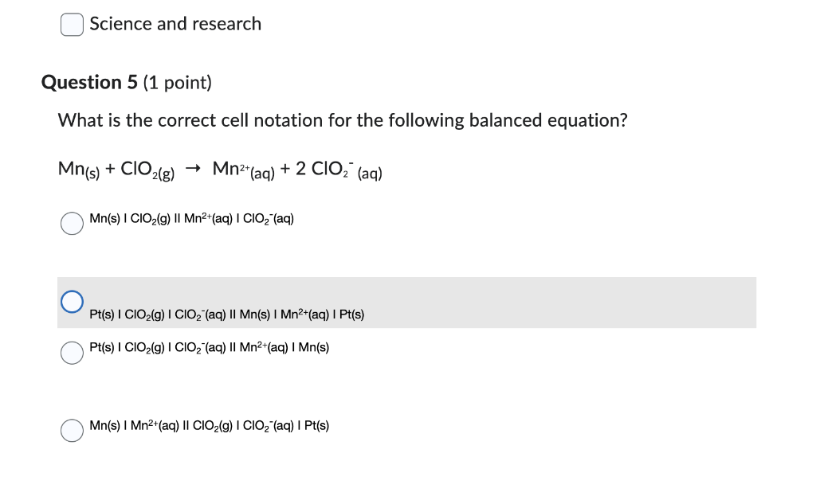Click the reaction arrow in the equation
The height and width of the screenshot is (504, 816).
click(193, 168)
